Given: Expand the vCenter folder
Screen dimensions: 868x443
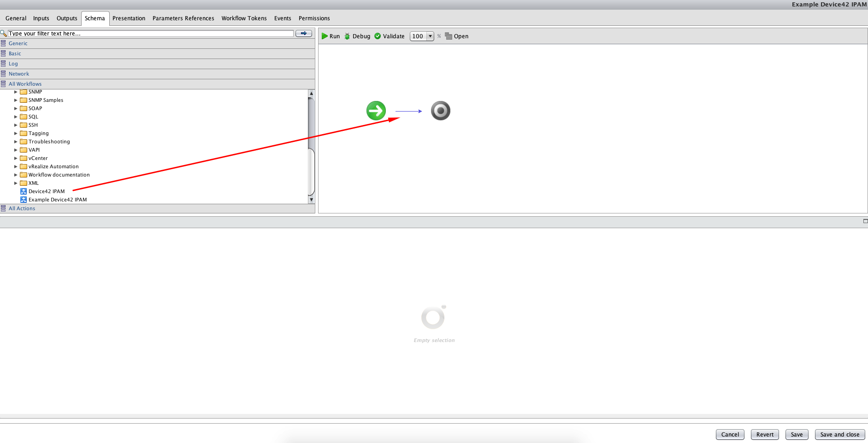Looking at the screenshot, I should pos(16,158).
